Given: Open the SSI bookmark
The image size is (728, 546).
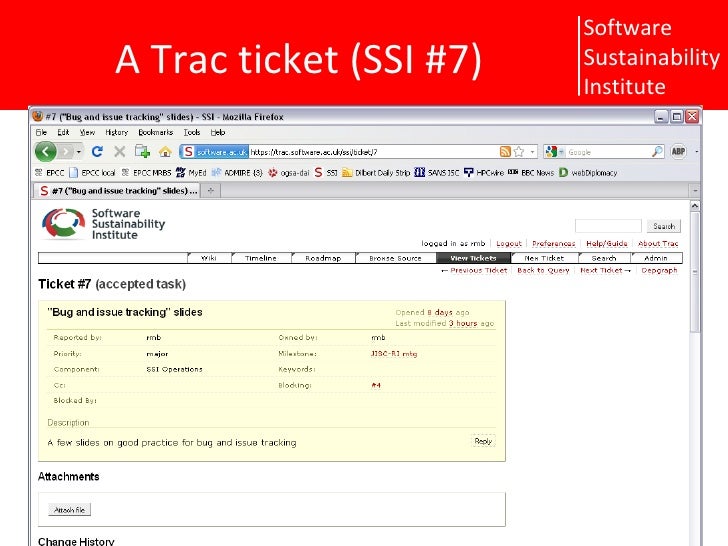Looking at the screenshot, I should [x=326, y=173].
